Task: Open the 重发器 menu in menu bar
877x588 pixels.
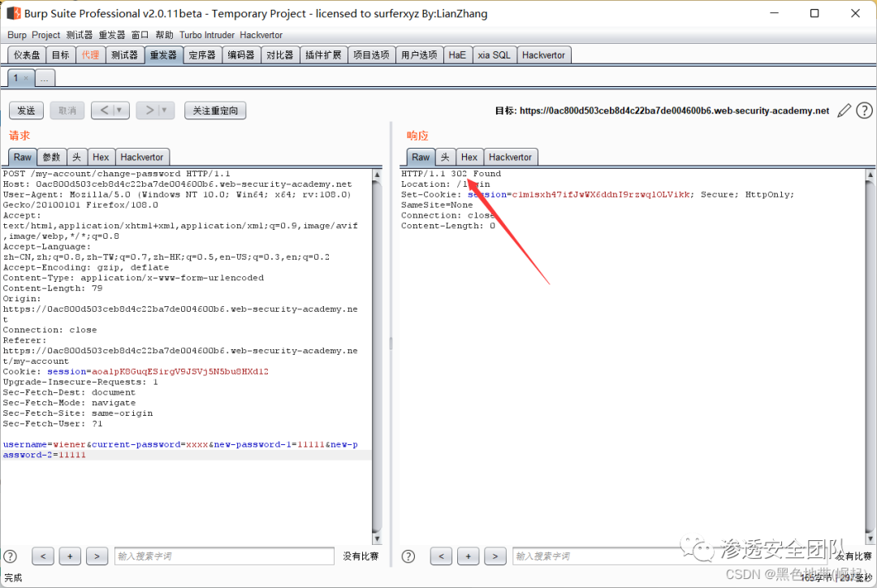Action: pyautogui.click(x=112, y=35)
